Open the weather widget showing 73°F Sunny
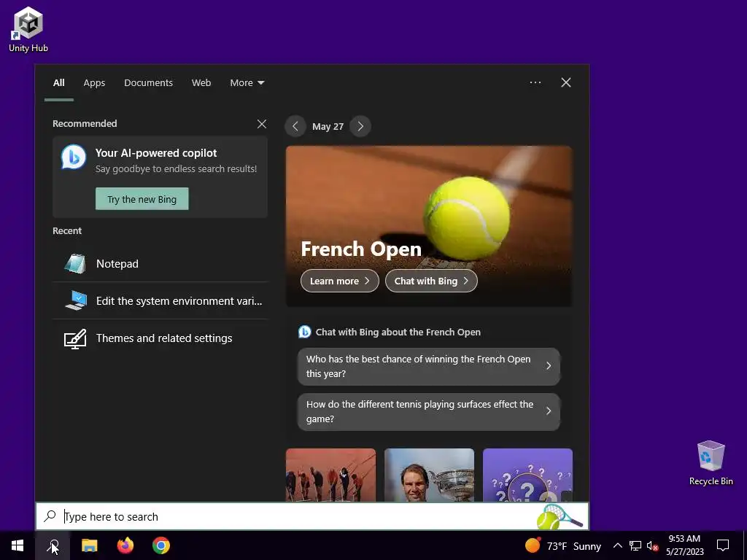This screenshot has width=747, height=560. [562, 545]
